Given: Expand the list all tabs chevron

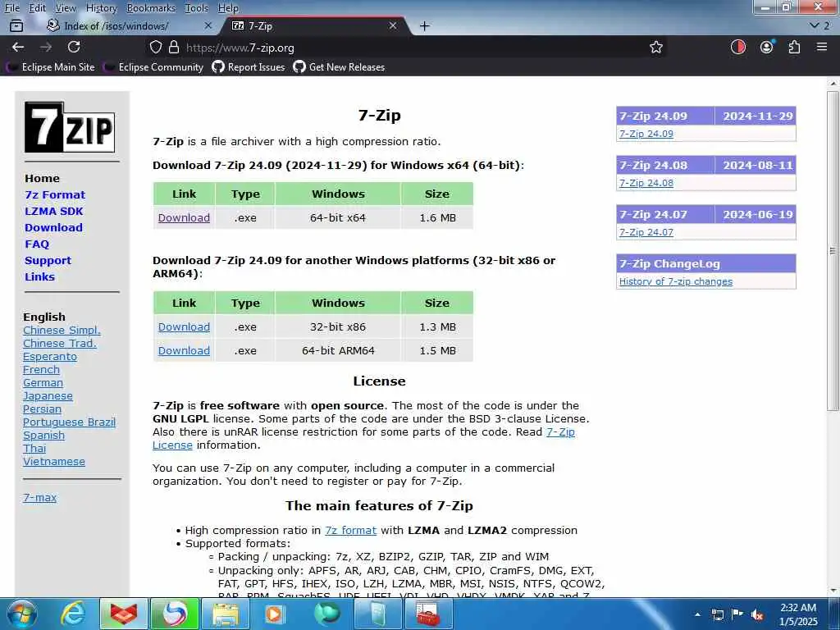Looking at the screenshot, I should click(x=815, y=25).
